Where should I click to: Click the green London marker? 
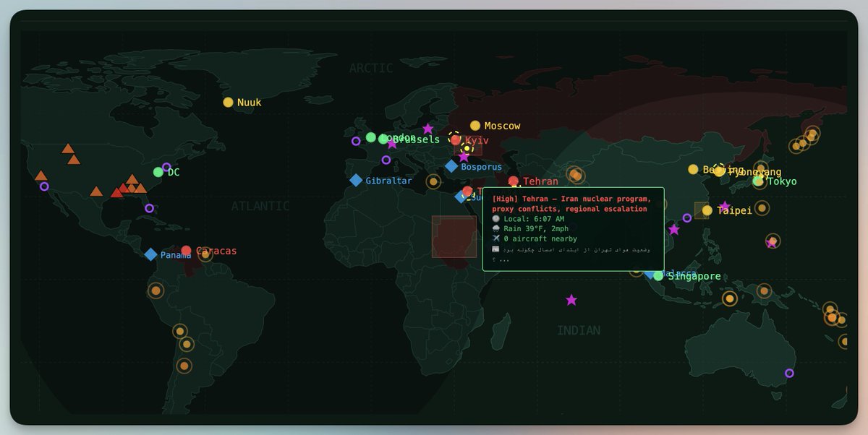[x=371, y=137]
